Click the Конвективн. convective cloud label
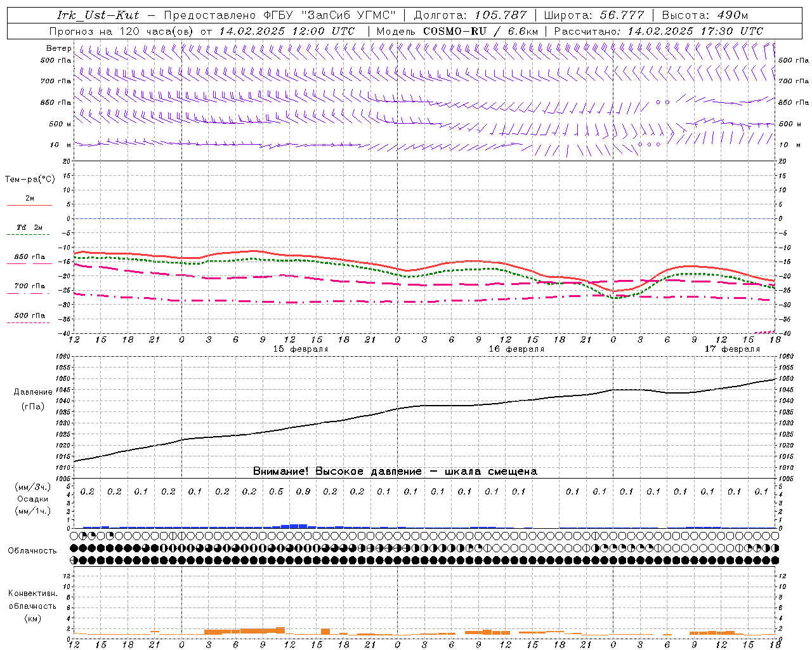The height and width of the screenshot is (650, 812). pyautogui.click(x=33, y=594)
